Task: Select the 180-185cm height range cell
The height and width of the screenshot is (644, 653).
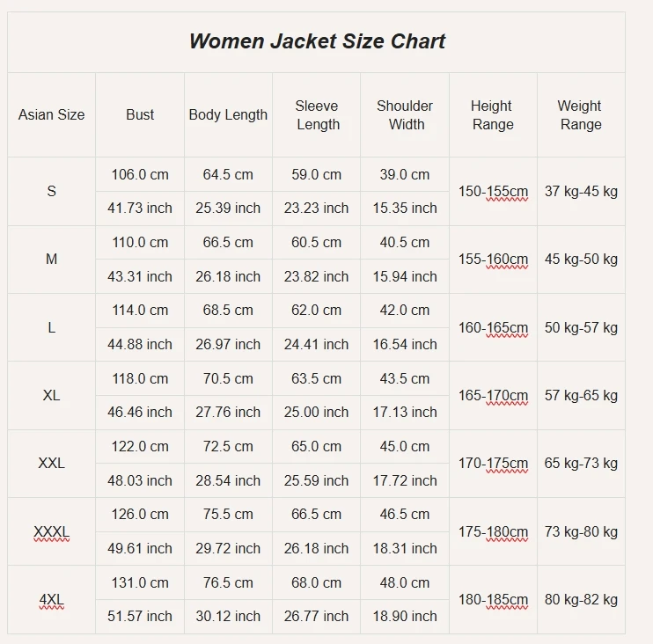Action: point(493,600)
